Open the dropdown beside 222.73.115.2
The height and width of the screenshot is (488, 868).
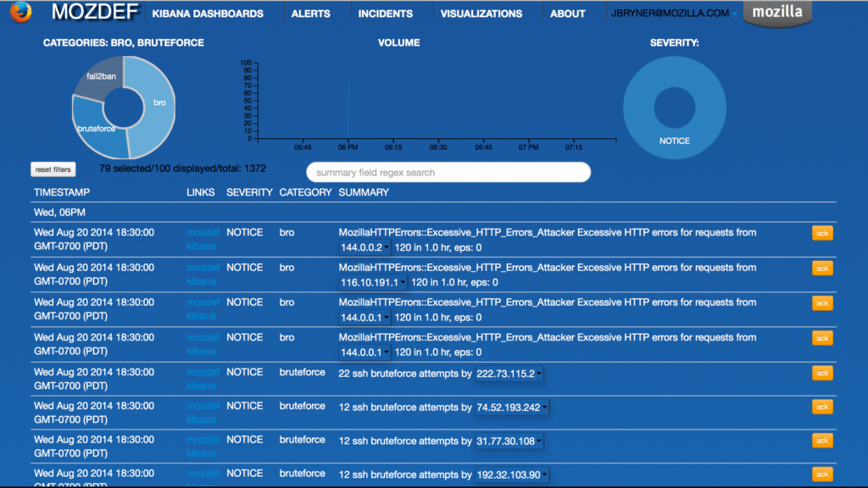click(x=538, y=372)
